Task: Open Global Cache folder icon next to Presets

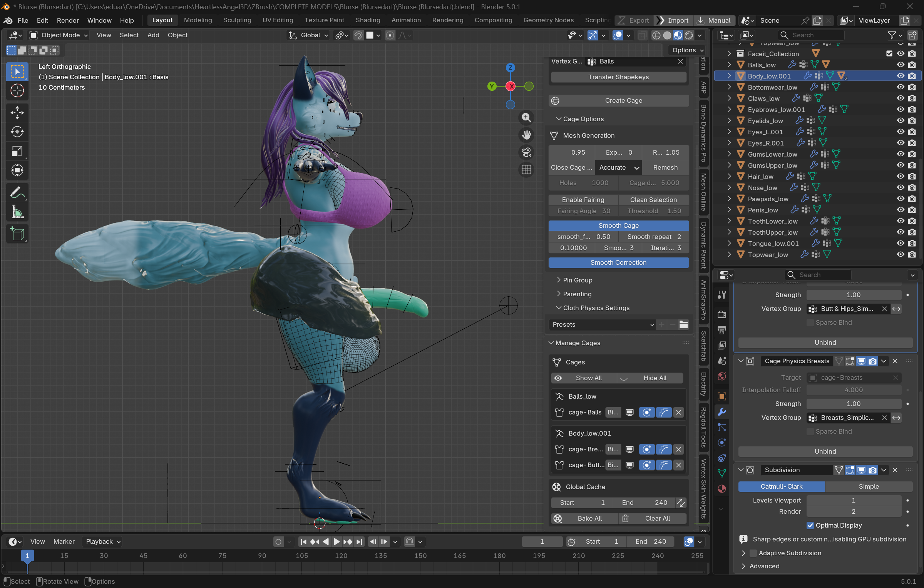Action: (684, 325)
